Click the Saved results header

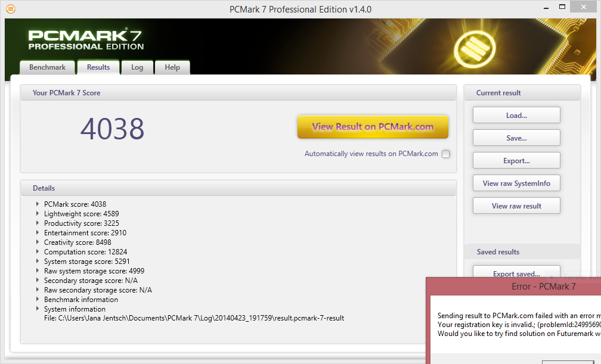(498, 252)
